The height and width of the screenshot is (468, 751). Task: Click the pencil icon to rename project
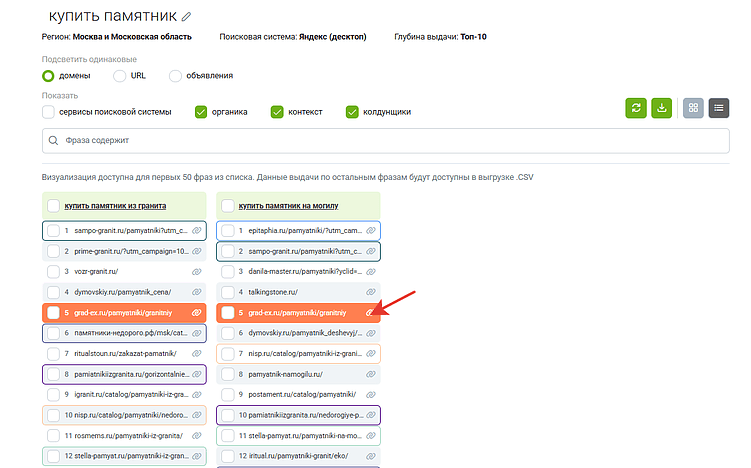[187, 17]
